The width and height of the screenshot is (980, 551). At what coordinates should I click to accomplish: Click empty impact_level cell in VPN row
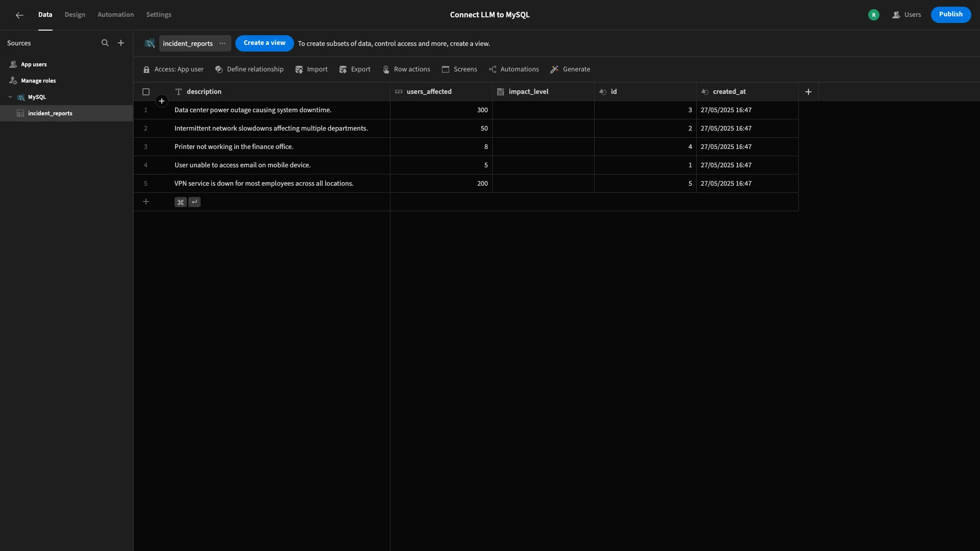click(544, 184)
